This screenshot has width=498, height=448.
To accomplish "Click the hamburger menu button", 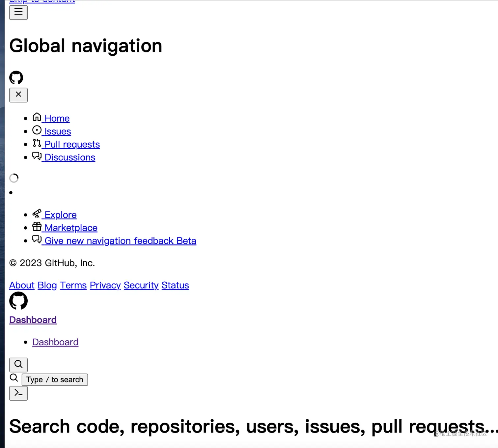I will (18, 13).
